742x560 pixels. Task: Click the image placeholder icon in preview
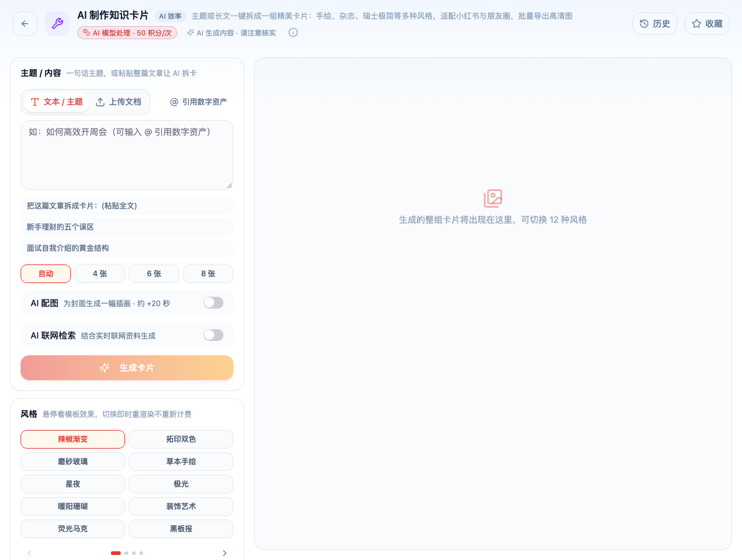tap(492, 198)
